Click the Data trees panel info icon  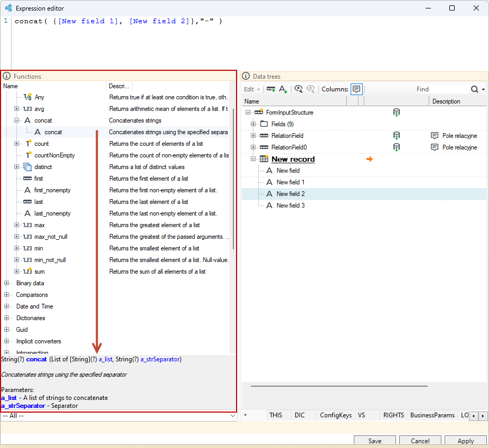point(246,76)
